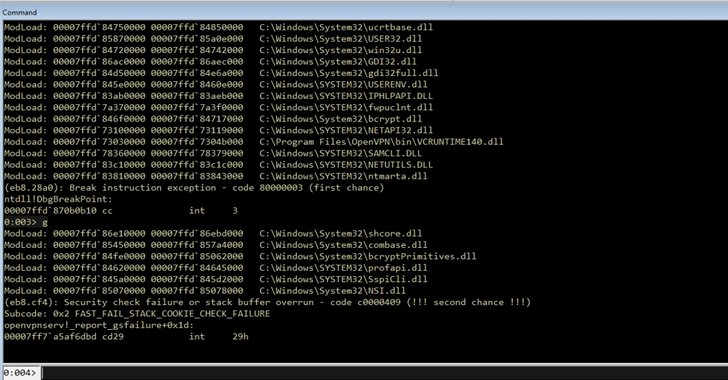Click the debugger command input field

384,373
